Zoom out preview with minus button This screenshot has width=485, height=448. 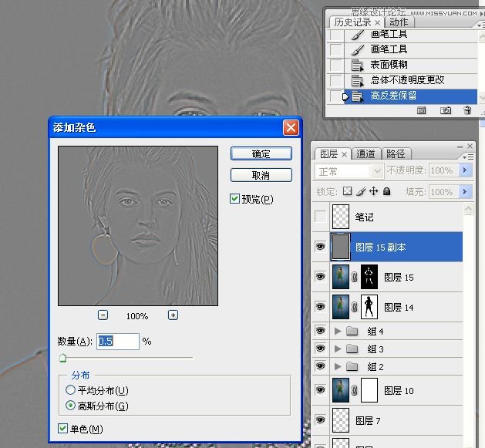point(103,315)
